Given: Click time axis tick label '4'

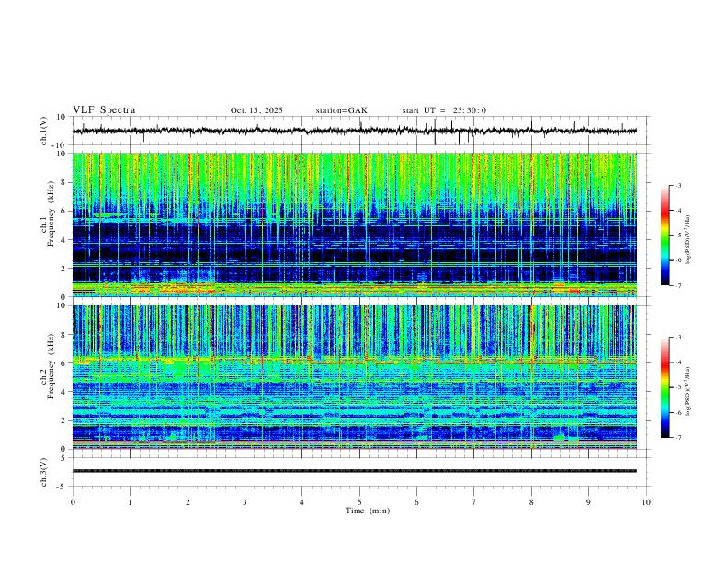Looking at the screenshot, I should pyautogui.click(x=302, y=502).
